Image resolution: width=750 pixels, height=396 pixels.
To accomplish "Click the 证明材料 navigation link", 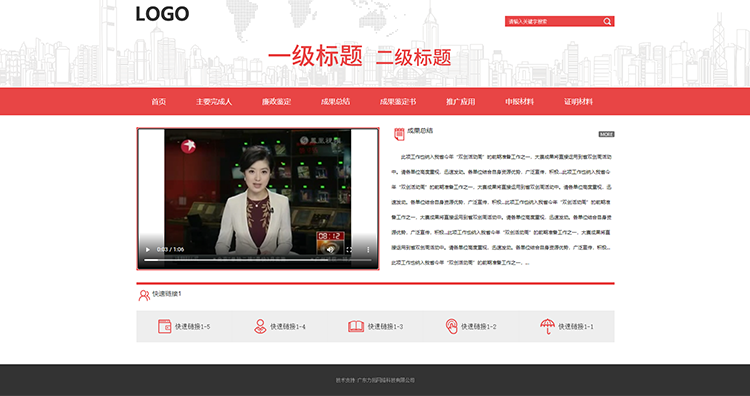I will tap(578, 101).
